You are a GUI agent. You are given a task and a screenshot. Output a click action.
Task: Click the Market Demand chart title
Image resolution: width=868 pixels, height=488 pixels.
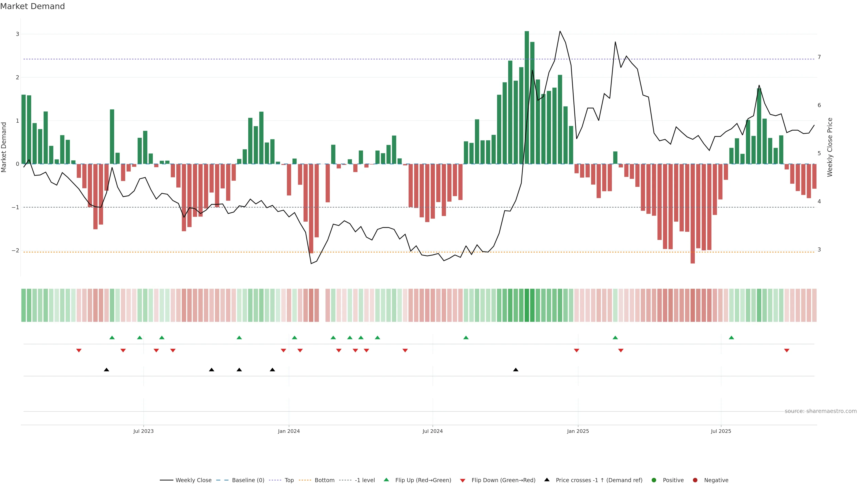tap(32, 6)
